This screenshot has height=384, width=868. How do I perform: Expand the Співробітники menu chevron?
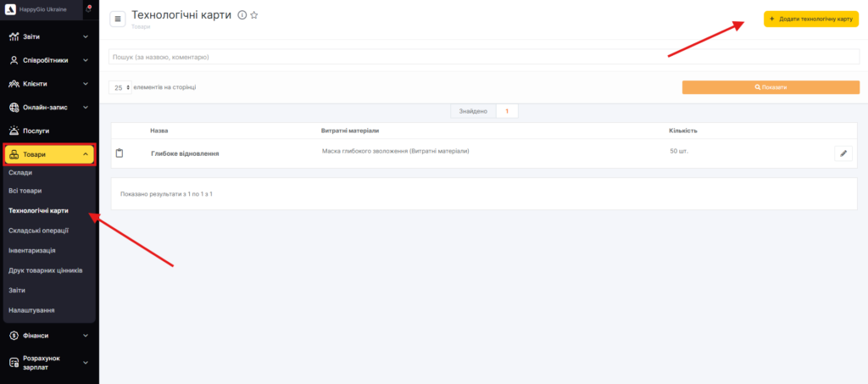click(86, 60)
